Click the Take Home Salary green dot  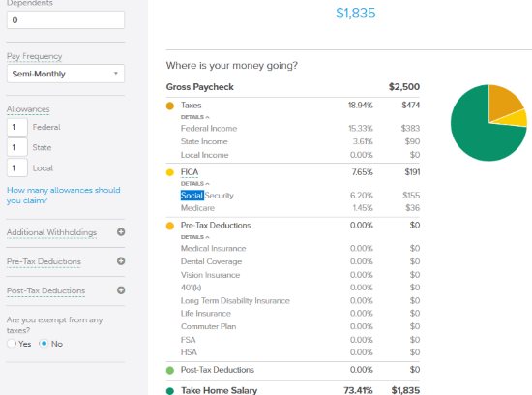pos(170,391)
